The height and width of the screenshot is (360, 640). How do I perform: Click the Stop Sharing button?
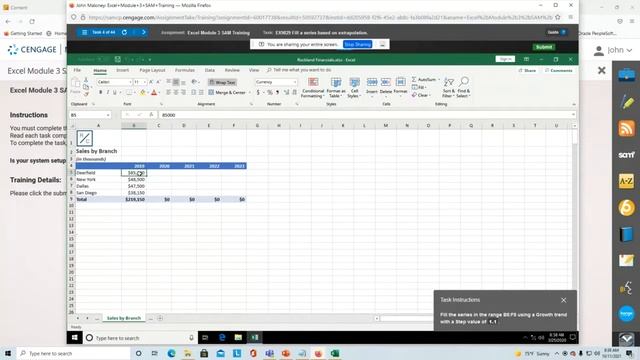point(358,44)
